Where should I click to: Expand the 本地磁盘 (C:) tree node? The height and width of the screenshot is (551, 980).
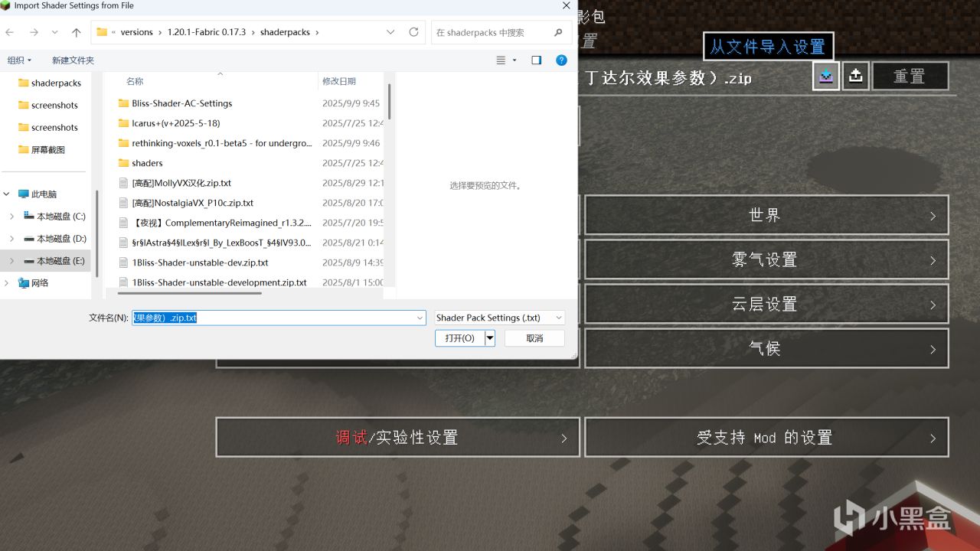[11, 217]
